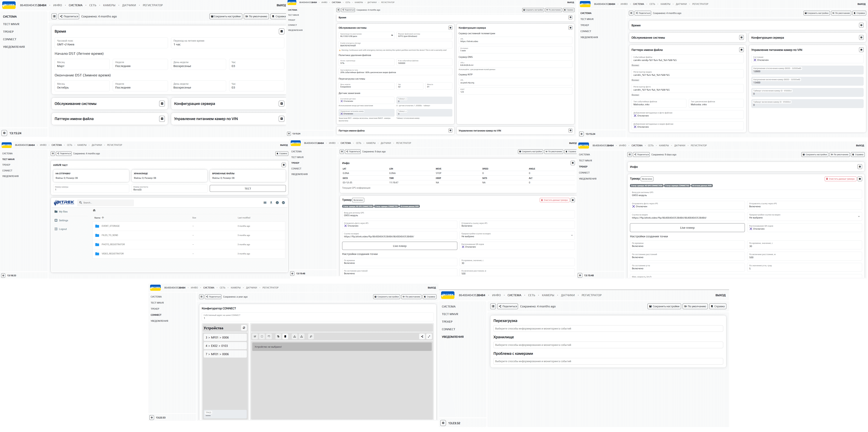Viewport: 868px width, 432px height.
Task: Sort files by Name column header
Action: coord(97,218)
